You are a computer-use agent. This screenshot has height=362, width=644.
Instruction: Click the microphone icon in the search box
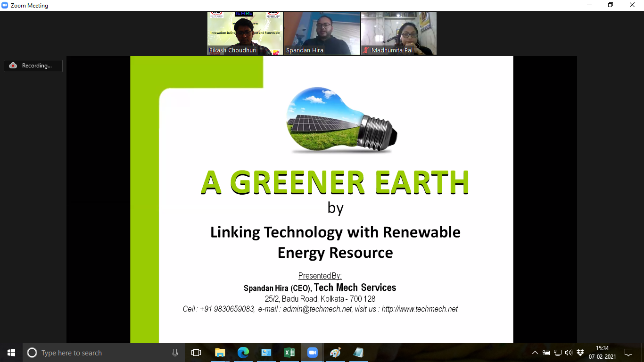coord(175,353)
